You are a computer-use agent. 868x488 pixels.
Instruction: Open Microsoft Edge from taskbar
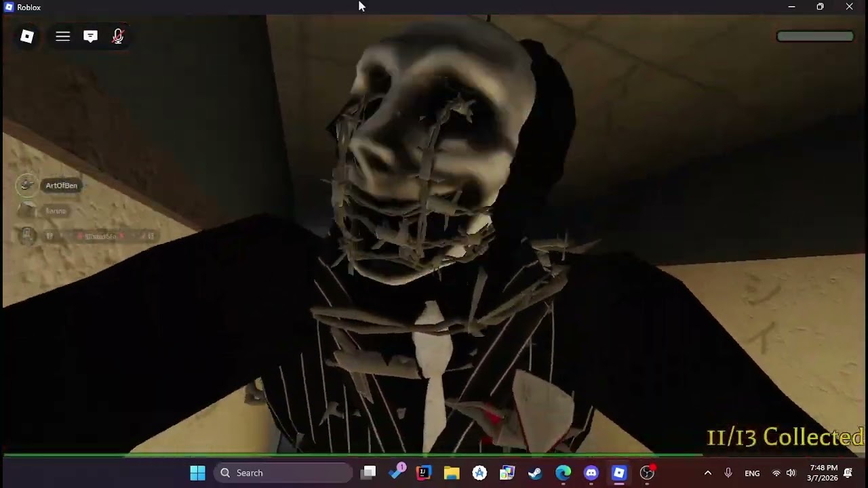point(563,473)
